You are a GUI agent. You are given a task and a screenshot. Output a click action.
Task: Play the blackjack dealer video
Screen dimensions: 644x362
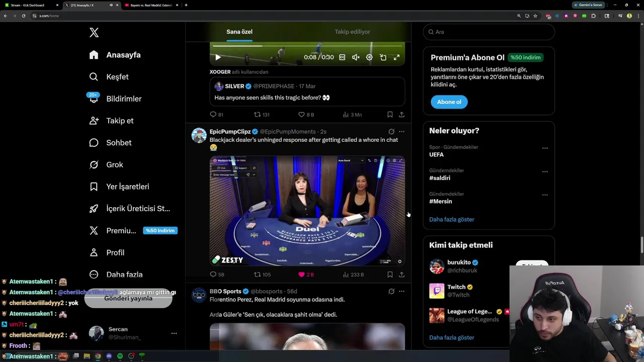(307, 211)
